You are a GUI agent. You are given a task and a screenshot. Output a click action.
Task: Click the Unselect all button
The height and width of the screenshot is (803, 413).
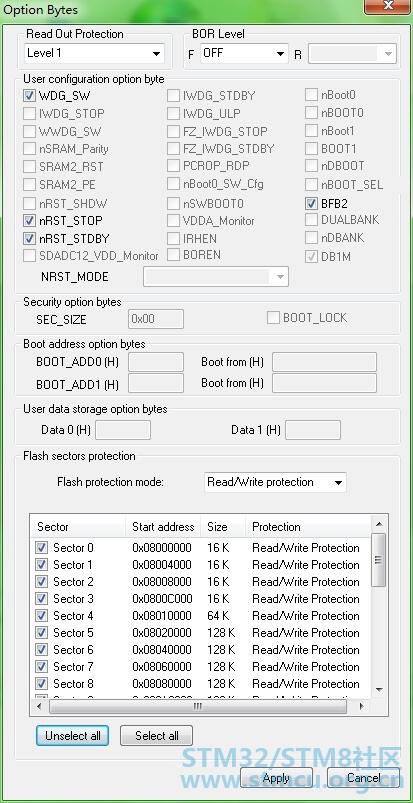pyautogui.click(x=73, y=736)
